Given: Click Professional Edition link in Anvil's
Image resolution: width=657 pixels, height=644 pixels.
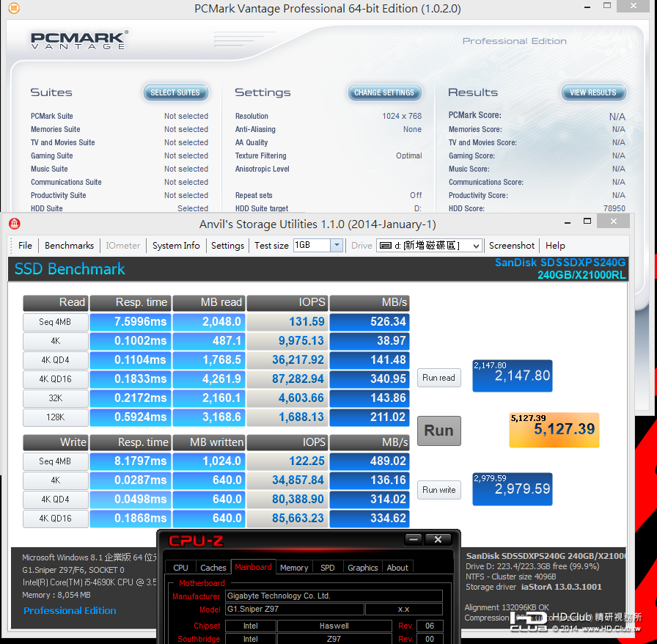Looking at the screenshot, I should 70,610.
